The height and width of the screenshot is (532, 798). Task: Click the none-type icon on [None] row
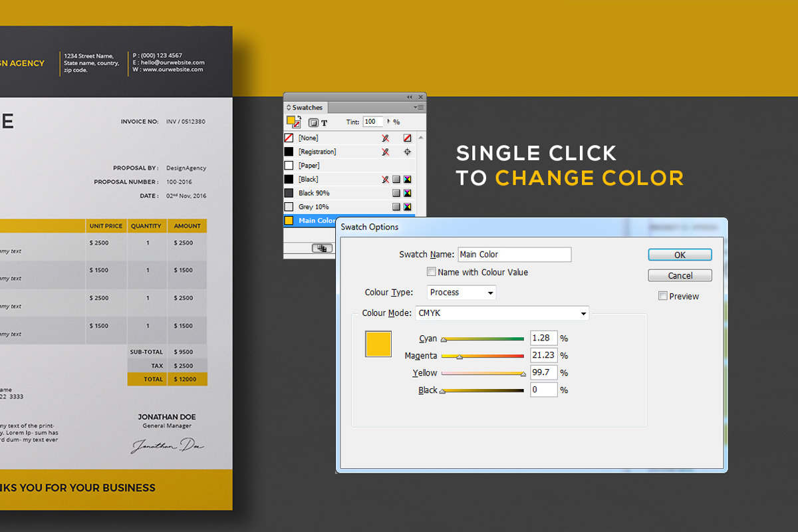(407, 138)
